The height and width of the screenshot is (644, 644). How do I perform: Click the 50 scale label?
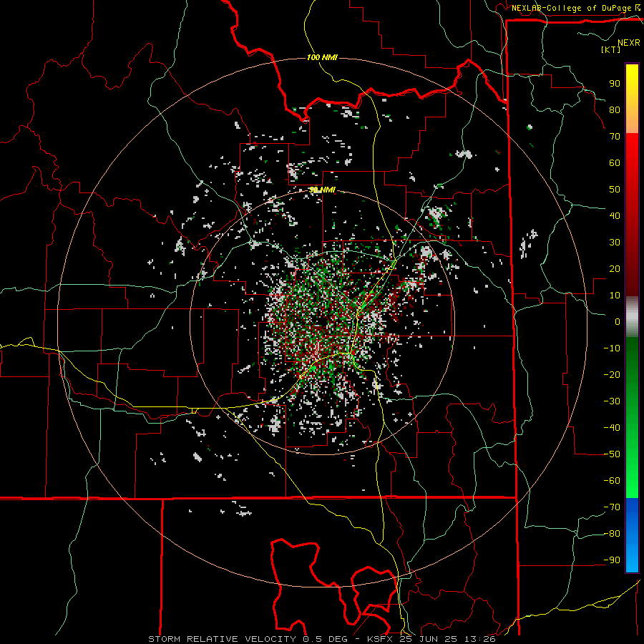coord(615,190)
